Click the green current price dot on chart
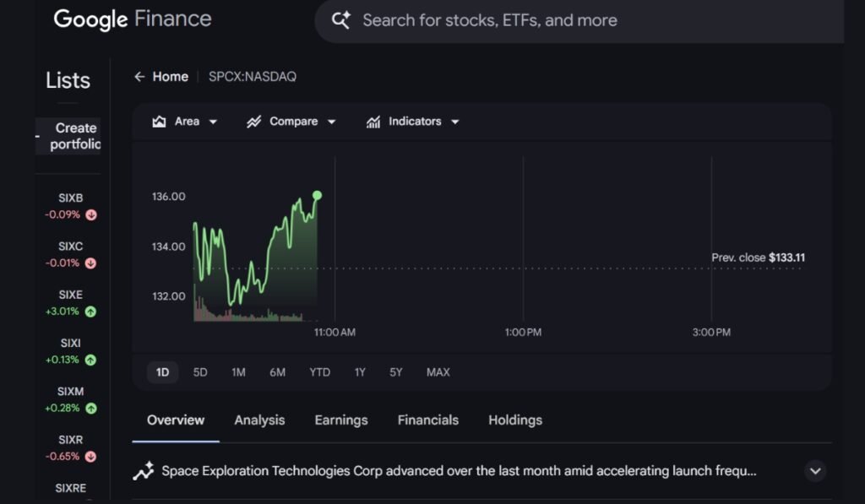This screenshot has height=504, width=865. [x=318, y=195]
